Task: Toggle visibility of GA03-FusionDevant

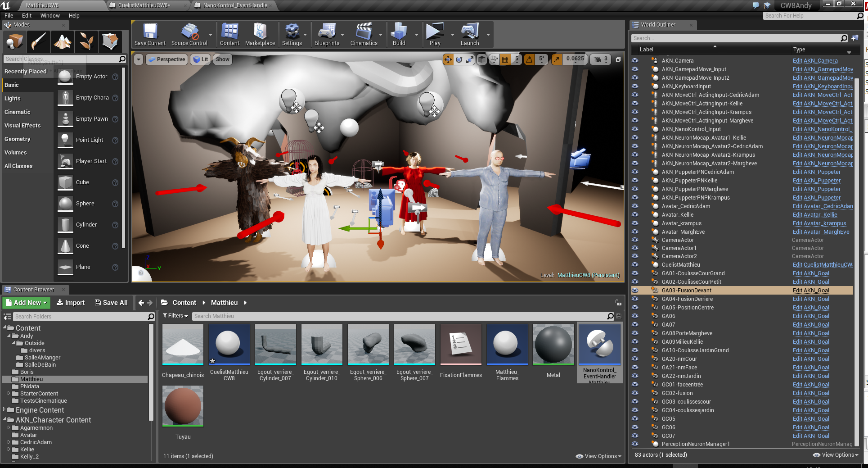Action: click(635, 291)
